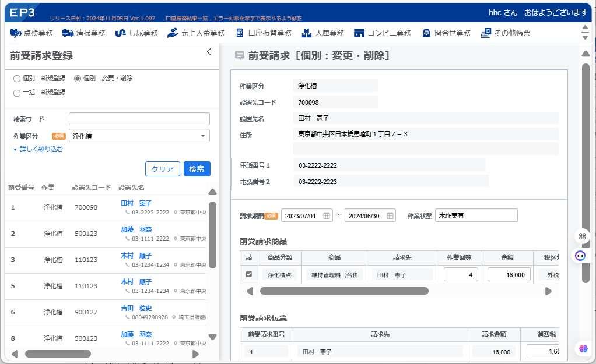Click the 検索 button

coord(197,169)
